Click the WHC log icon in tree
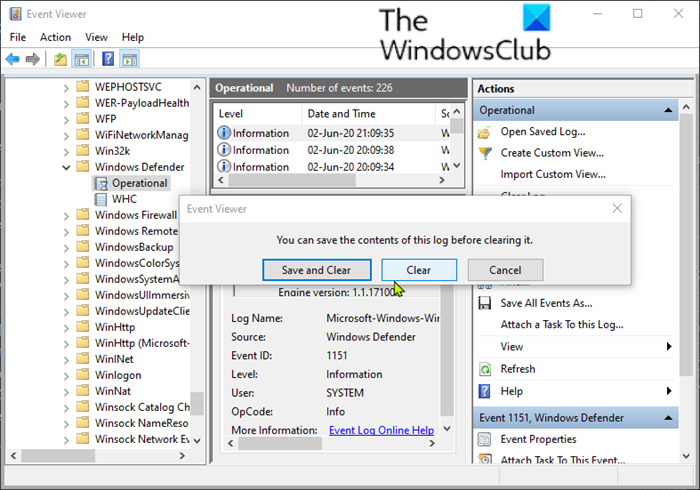 click(101, 199)
